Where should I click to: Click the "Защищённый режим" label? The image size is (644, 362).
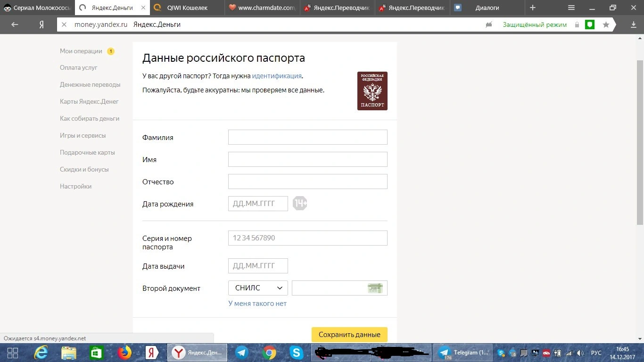(x=535, y=25)
